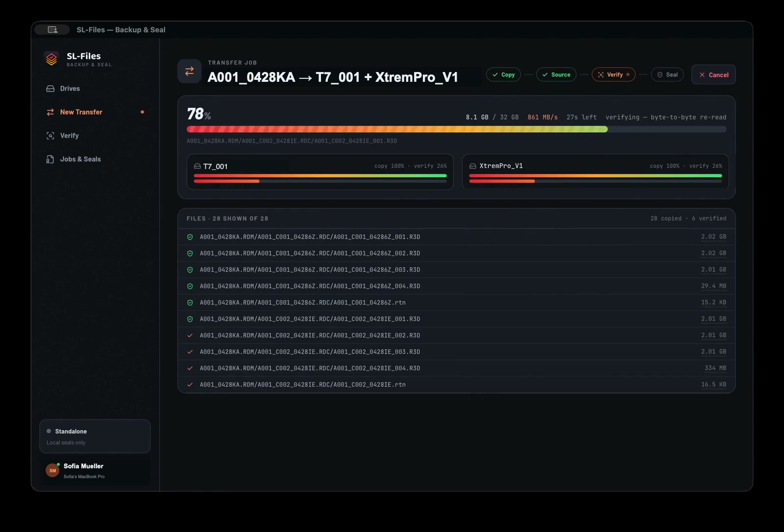Cancel the transfer job
This screenshot has width=784, height=532.
[713, 74]
